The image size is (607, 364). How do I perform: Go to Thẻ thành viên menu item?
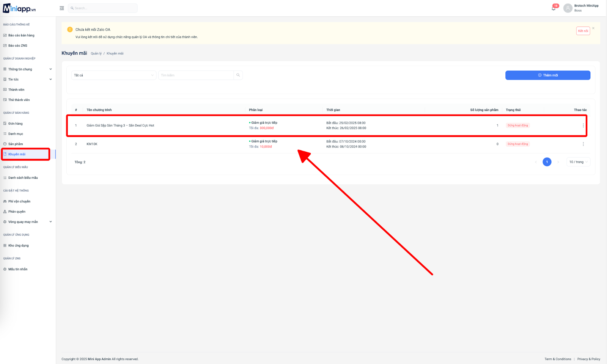pyautogui.click(x=19, y=100)
